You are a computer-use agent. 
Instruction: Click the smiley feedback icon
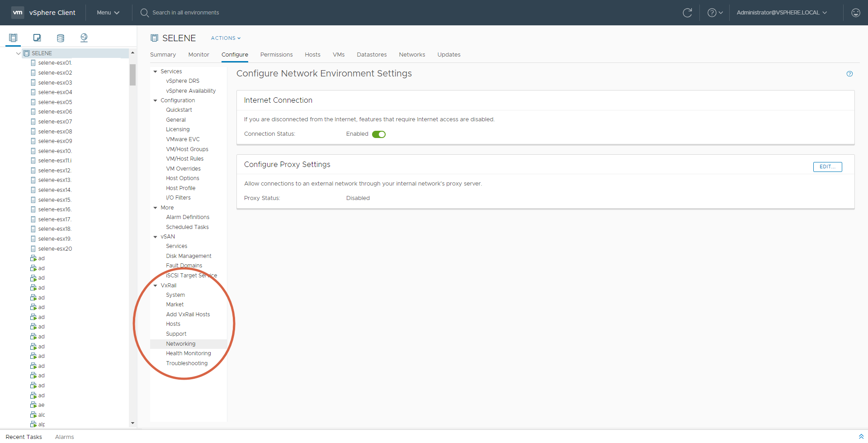tap(855, 13)
